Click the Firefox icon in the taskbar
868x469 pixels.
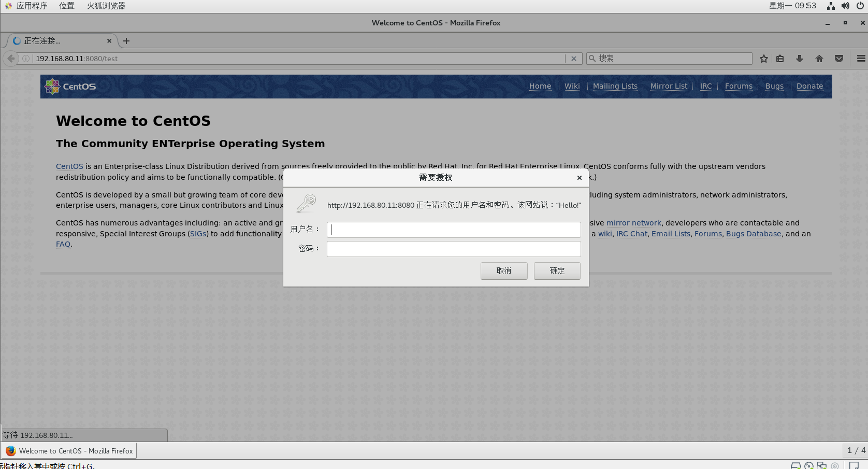(x=11, y=451)
